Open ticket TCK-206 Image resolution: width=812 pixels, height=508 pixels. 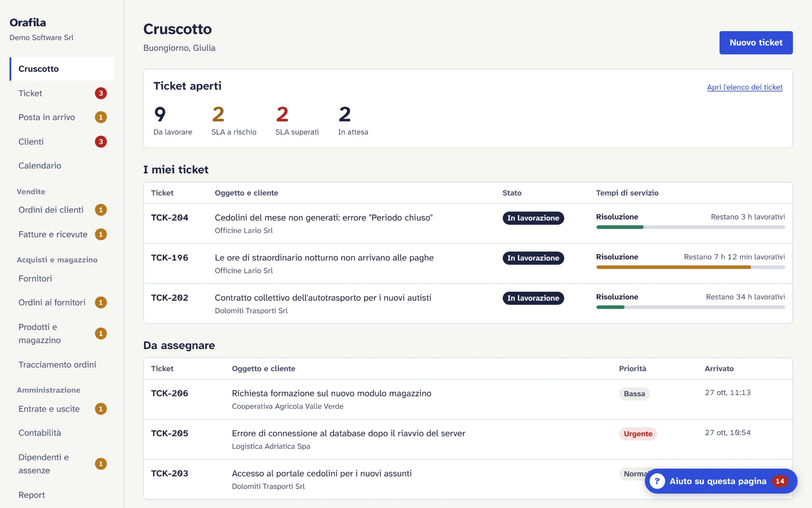170,393
